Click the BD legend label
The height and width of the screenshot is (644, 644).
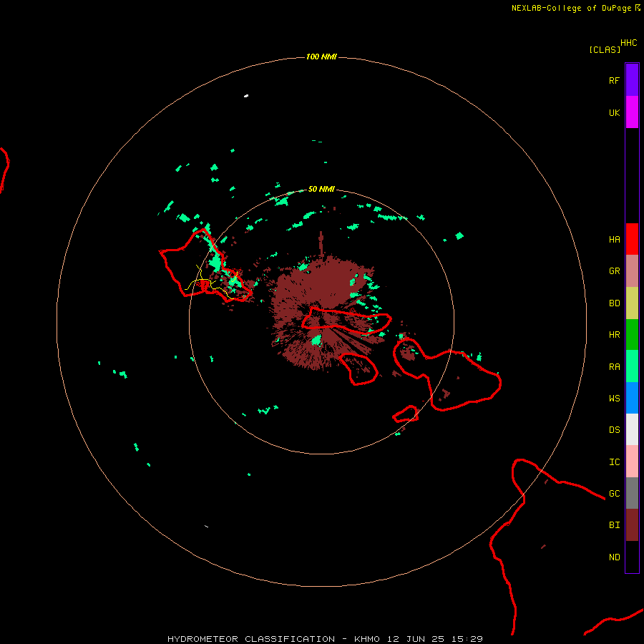(x=615, y=303)
